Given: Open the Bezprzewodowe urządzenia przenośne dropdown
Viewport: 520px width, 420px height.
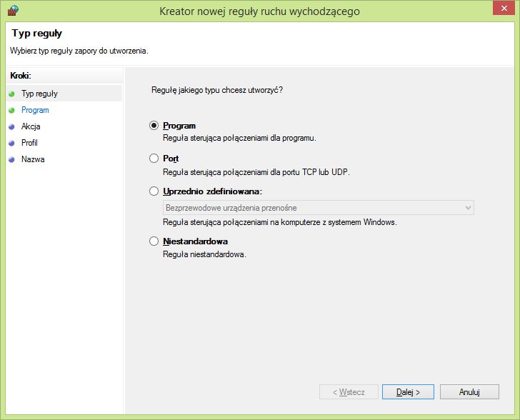Looking at the screenshot, I should [319, 208].
